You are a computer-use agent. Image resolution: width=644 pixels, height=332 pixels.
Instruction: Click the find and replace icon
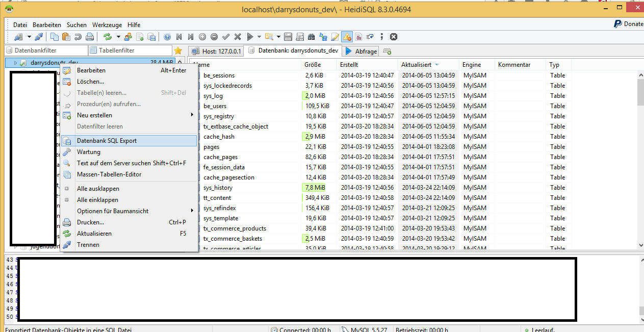323,37
